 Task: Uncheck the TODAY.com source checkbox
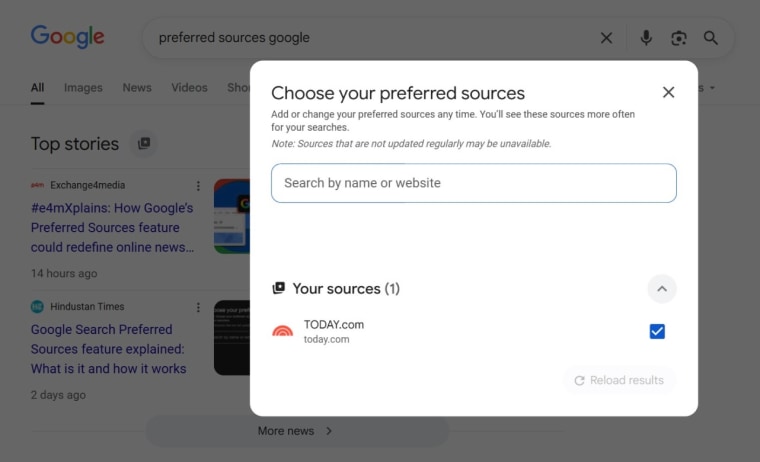[x=657, y=331]
